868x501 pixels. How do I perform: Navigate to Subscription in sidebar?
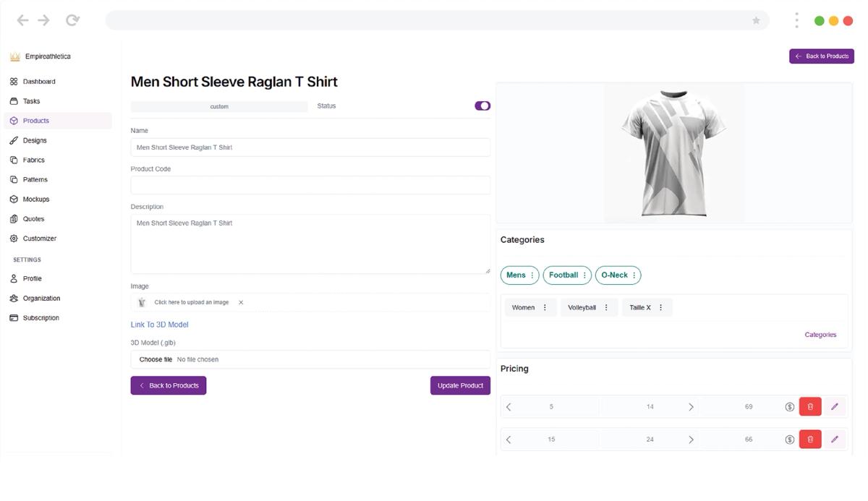[14, 317]
